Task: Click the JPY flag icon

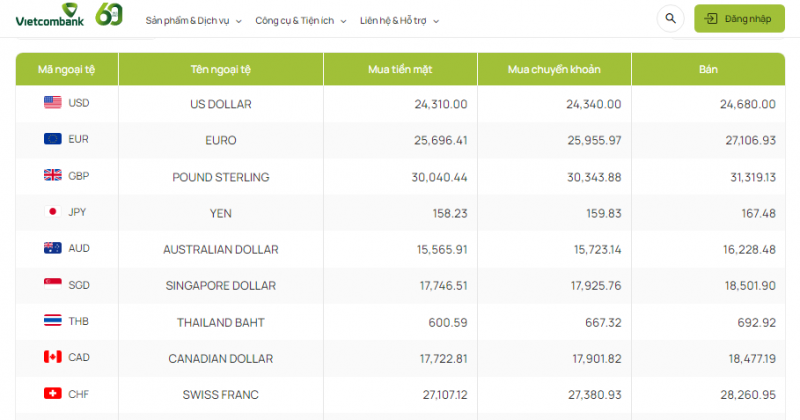Action: 53,212
